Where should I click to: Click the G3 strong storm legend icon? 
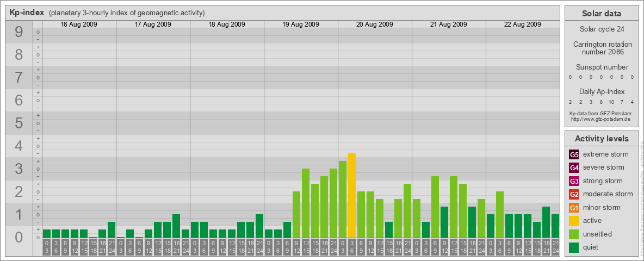point(574,181)
